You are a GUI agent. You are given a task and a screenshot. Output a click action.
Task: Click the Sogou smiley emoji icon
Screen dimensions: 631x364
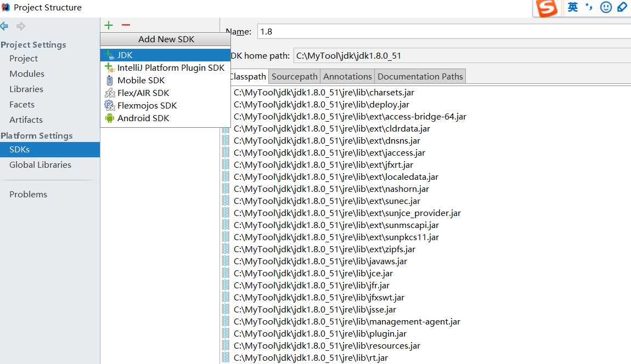coord(606,7)
